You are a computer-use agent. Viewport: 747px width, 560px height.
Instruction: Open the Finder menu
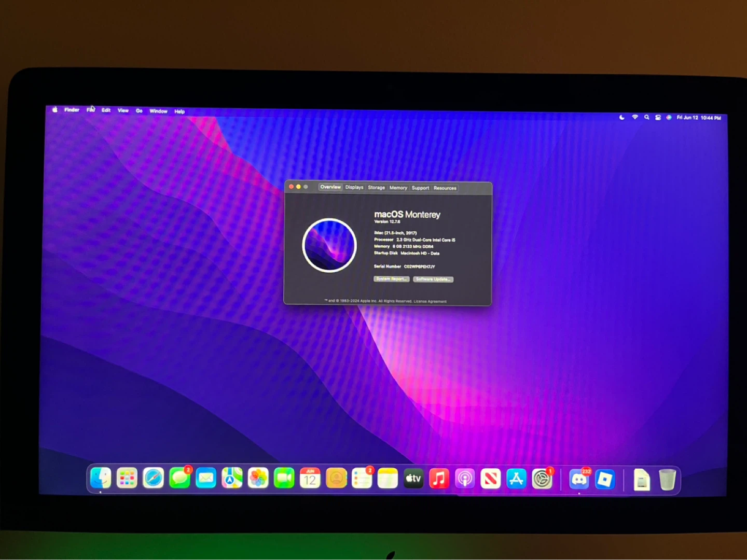tap(72, 110)
